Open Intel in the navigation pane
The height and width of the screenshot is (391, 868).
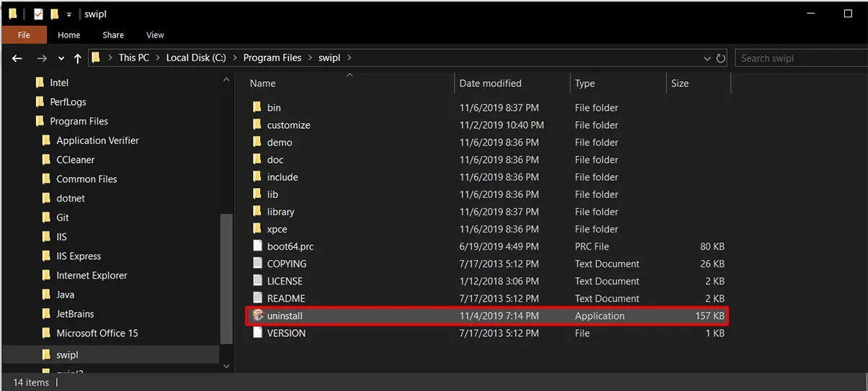tap(59, 83)
